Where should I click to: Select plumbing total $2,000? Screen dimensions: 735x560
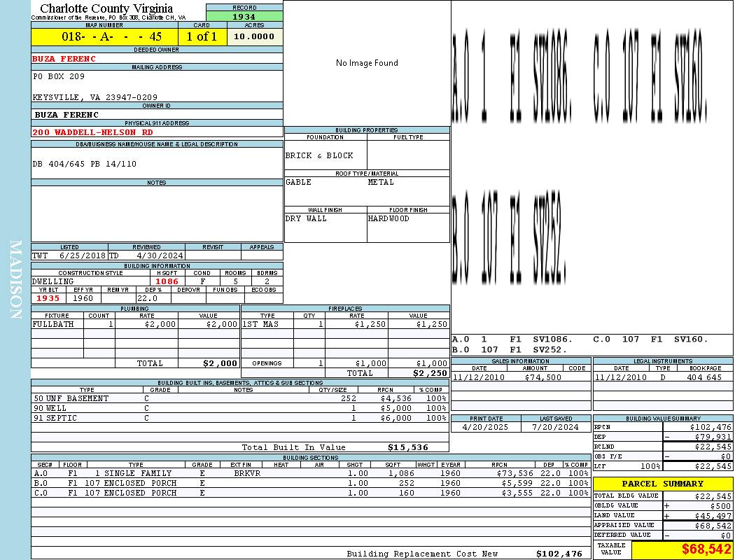[220, 363]
